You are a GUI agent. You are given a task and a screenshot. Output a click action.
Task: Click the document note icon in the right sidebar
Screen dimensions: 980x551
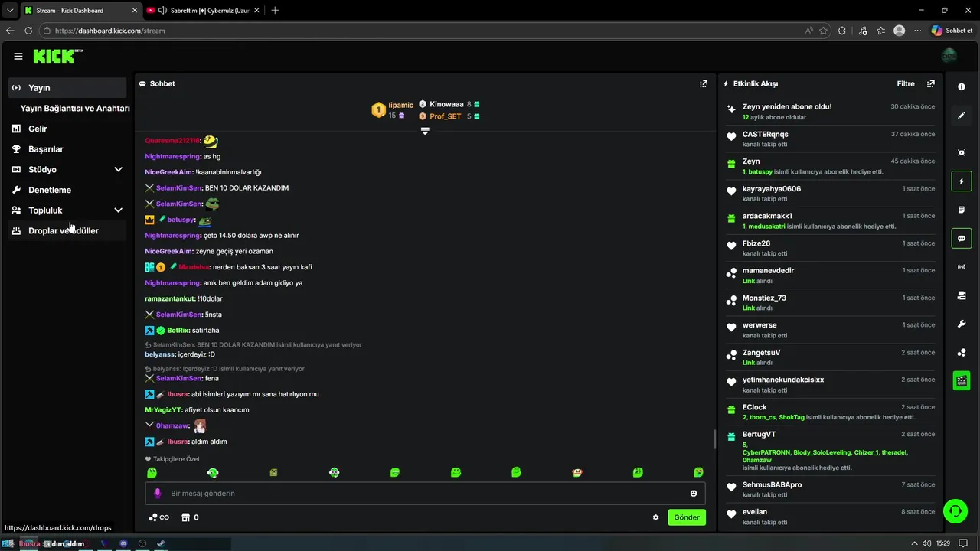[x=962, y=210]
